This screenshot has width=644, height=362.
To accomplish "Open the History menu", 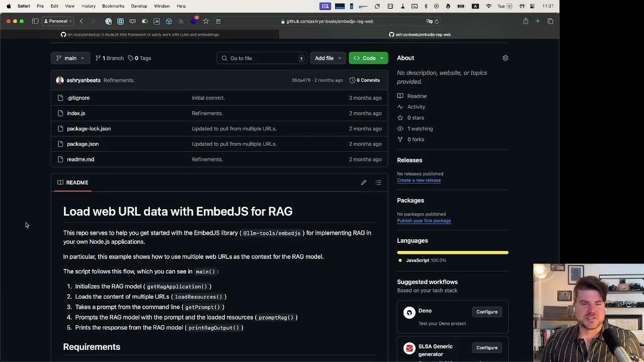I will pos(89,6).
